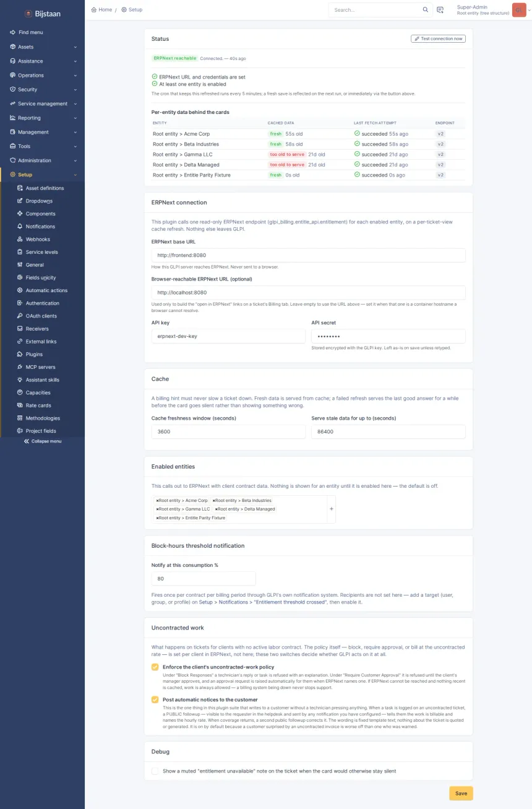Enable the Debug entitlement unavailable note checkbox
The height and width of the screenshot is (809, 532).
155,771
